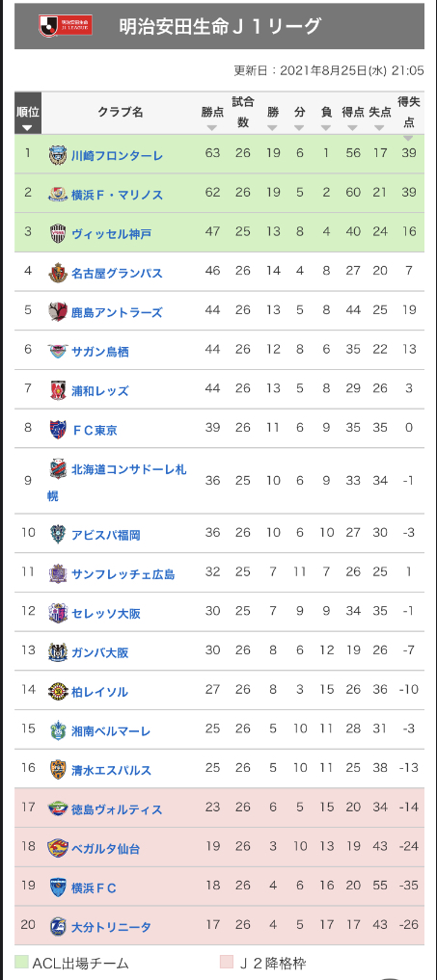Viewport: 437px width, 980px height.
Task: Click Vegalta Sendai club emblem
Action: 58,848
